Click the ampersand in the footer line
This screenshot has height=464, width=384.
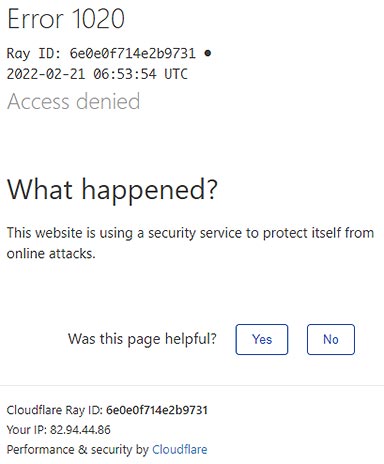pos(82,449)
